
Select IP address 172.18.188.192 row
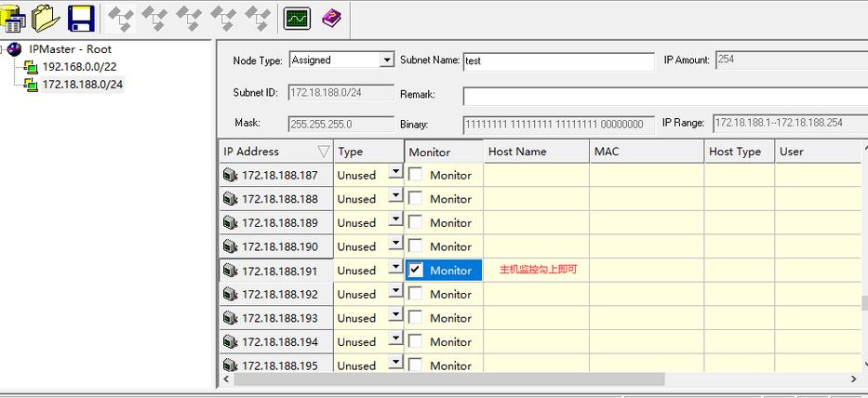[x=276, y=295]
